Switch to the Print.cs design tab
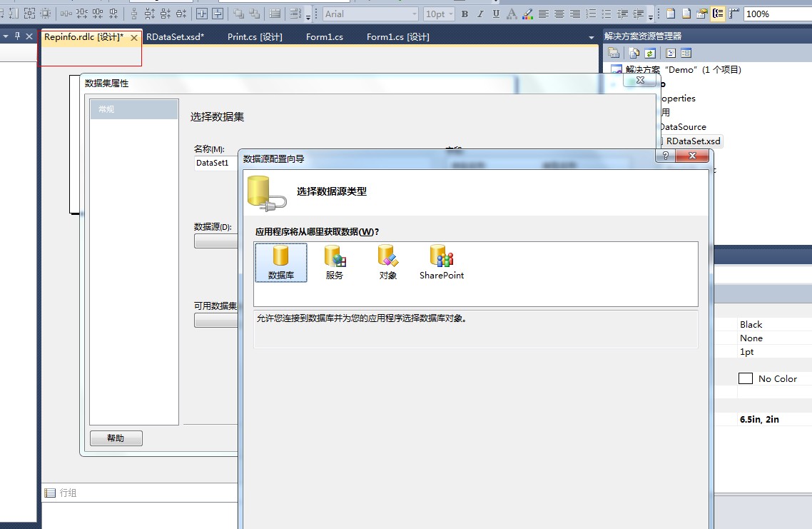The height and width of the screenshot is (529, 812). [x=255, y=37]
